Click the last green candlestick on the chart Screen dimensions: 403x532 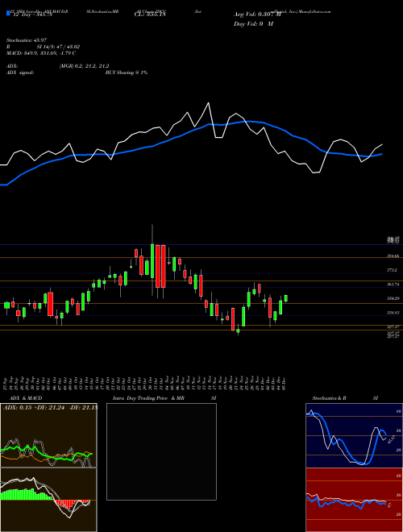[x=286, y=298]
